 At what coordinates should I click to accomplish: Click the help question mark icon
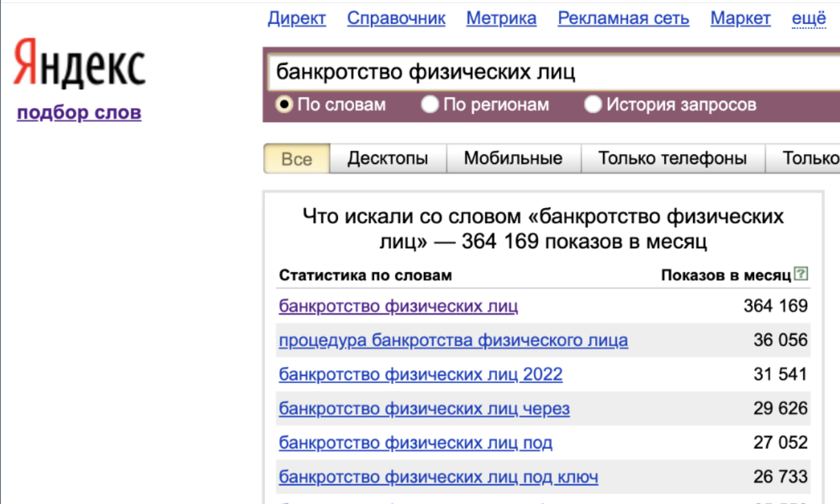[801, 274]
